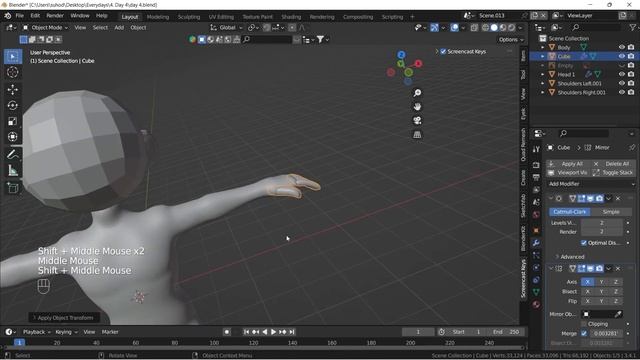
Task: Jump to the start frame
Action: pos(246,332)
